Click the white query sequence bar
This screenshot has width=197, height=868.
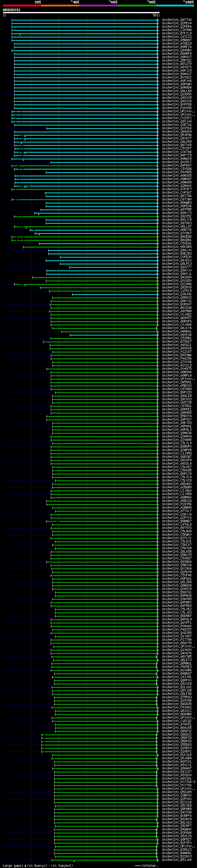click(x=81, y=12)
